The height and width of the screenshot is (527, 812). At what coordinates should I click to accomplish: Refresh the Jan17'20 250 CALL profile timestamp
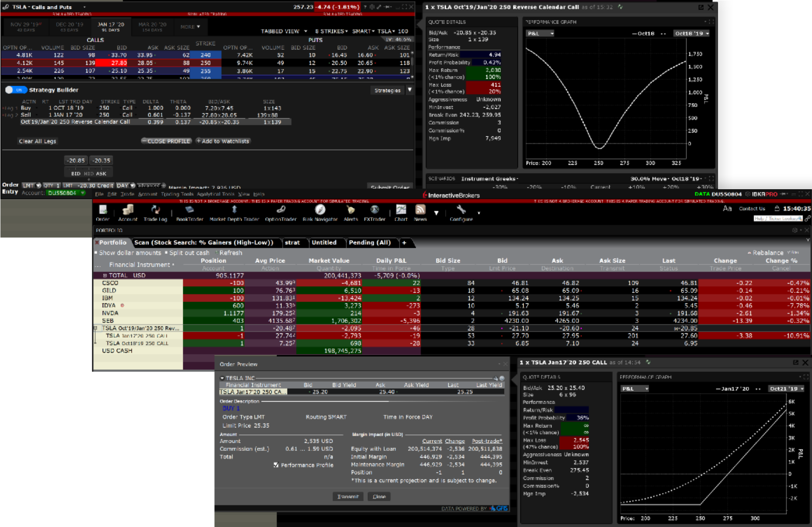pos(648,362)
